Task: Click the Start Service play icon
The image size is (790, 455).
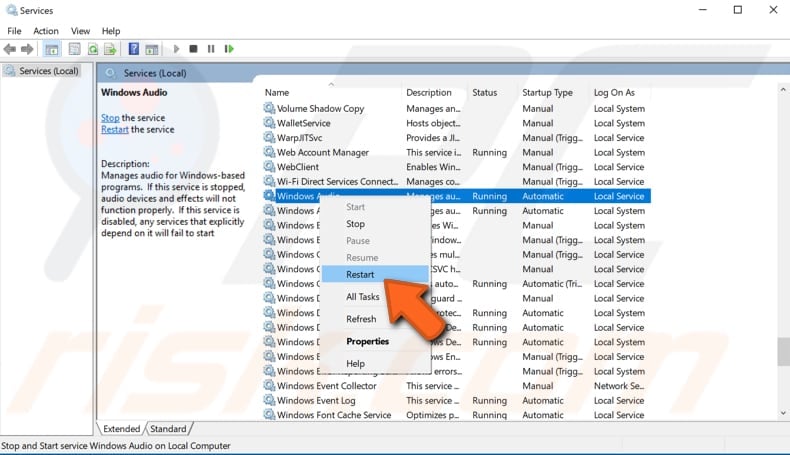Action: pos(176,49)
